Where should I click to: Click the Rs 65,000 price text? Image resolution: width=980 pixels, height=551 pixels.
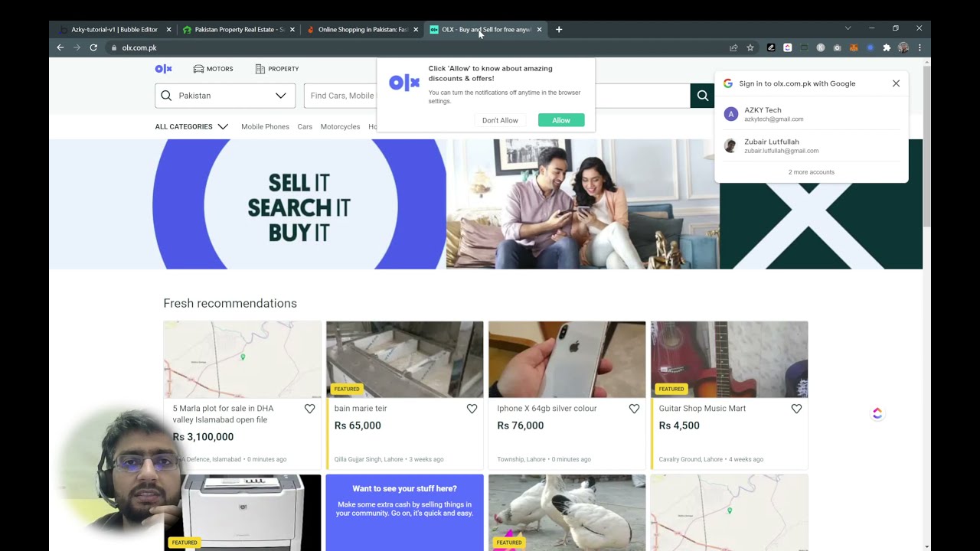pyautogui.click(x=358, y=425)
